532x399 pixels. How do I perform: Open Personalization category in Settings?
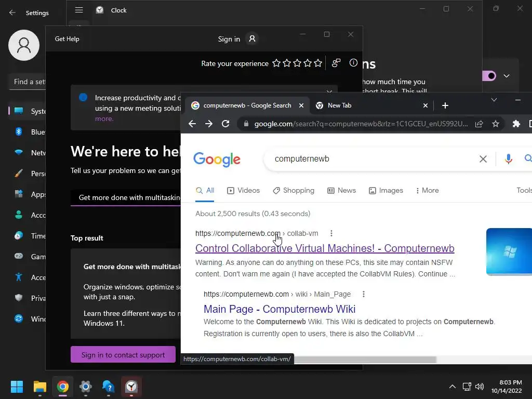pyautogui.click(x=28, y=174)
